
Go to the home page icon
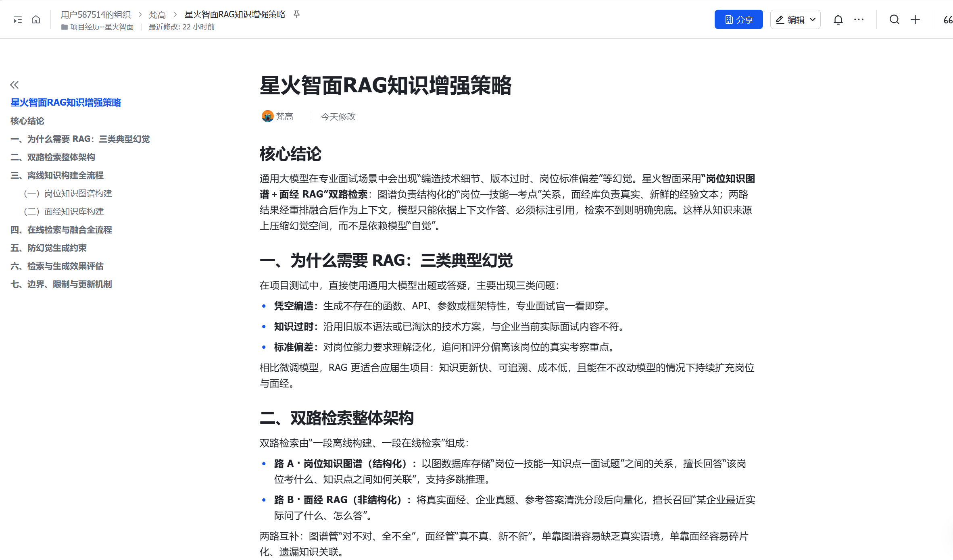pos(36,19)
